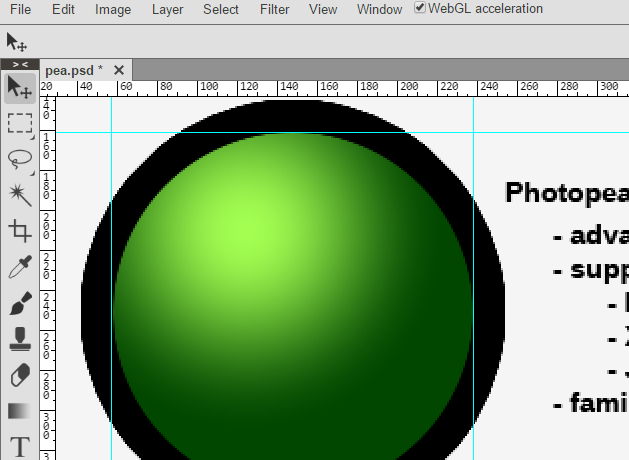Viewport: 629px width, 460px height.
Task: Select the Rectangle Select tool
Action: pyautogui.click(x=20, y=123)
